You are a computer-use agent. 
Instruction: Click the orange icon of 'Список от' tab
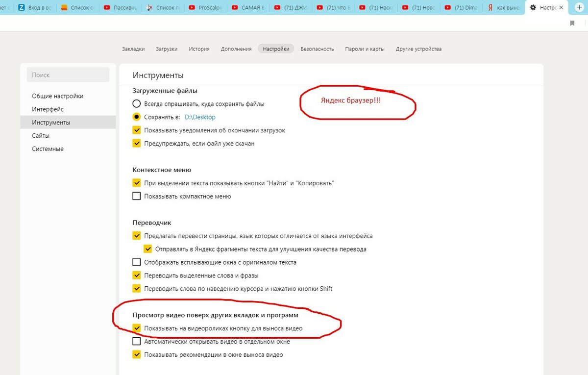[x=64, y=8]
